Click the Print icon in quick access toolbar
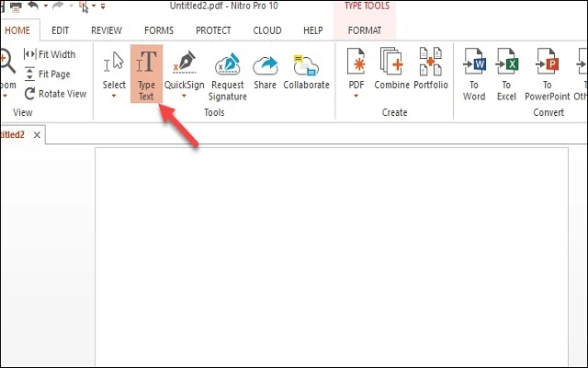The image size is (588, 368). [x=16, y=6]
